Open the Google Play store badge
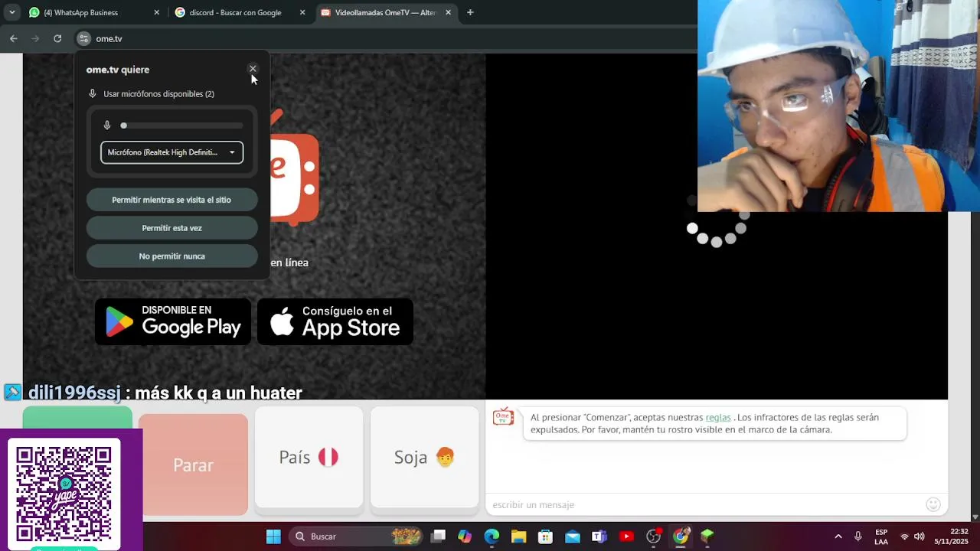This screenshot has height=551, width=980. 173,321
